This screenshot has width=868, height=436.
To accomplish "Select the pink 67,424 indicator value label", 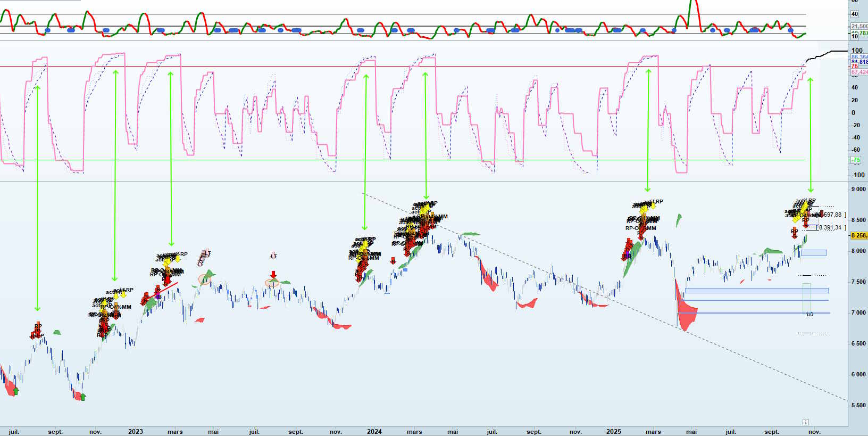I will tap(859, 72).
